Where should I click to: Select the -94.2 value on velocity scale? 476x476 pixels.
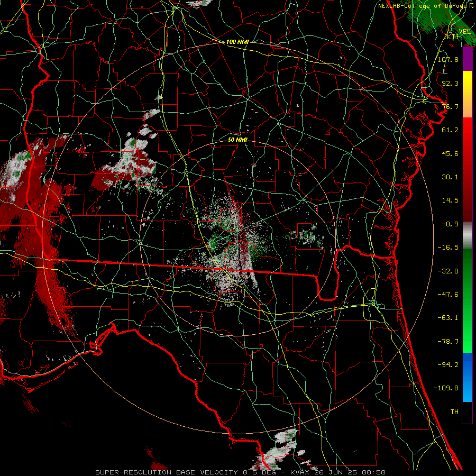point(448,365)
